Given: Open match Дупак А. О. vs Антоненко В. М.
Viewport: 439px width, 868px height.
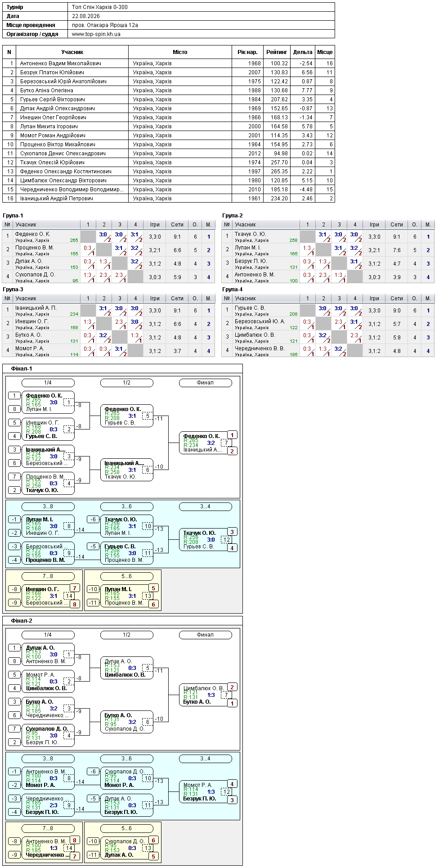Looking at the screenshot, I should tap(48, 655).
